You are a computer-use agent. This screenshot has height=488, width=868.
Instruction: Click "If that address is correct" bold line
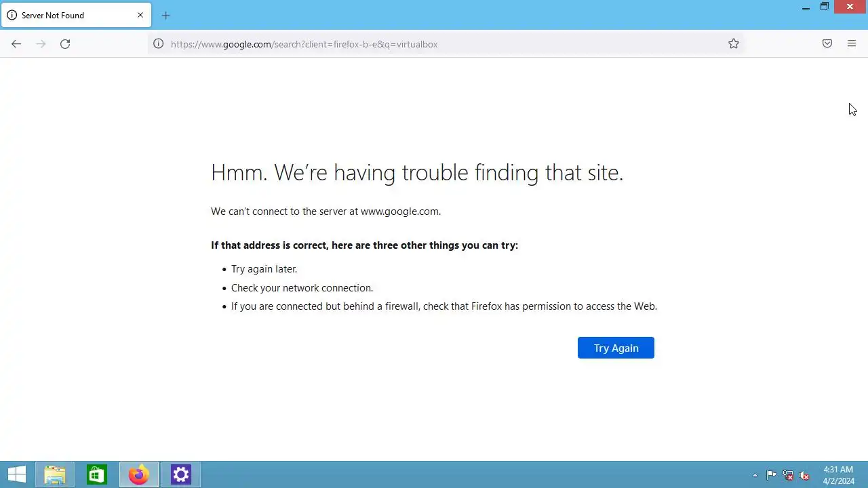coord(364,245)
